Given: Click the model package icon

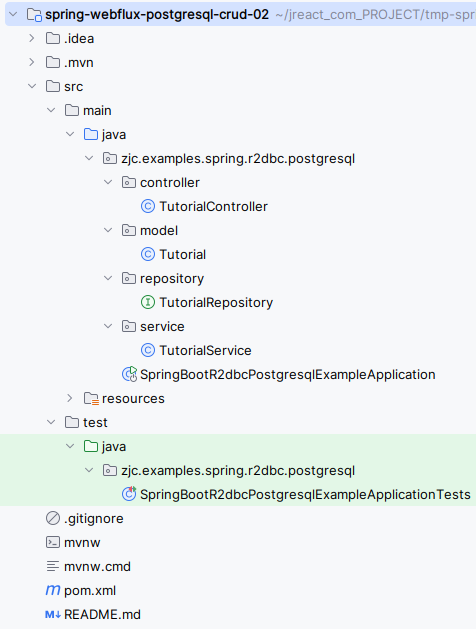Looking at the screenshot, I should tap(128, 230).
